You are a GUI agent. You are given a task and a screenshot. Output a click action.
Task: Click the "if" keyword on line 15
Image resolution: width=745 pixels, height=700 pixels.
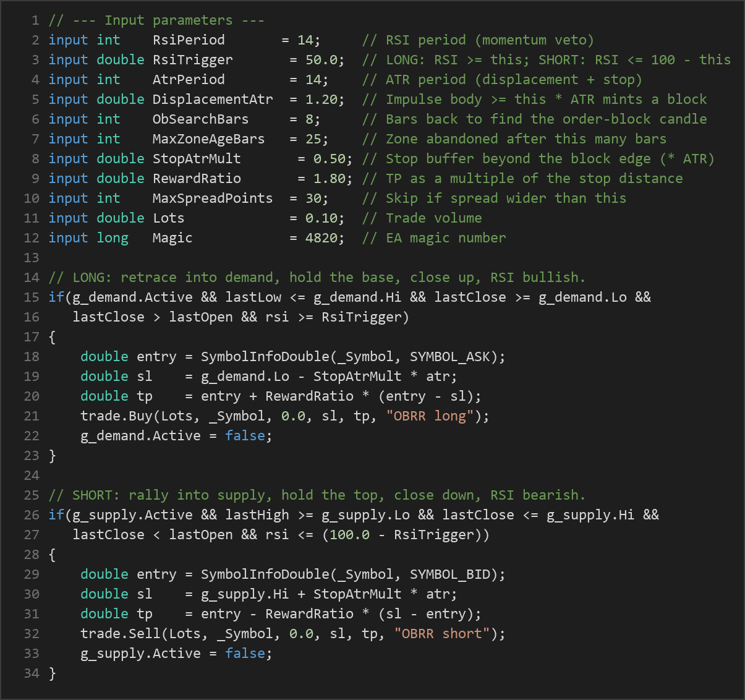[56, 297]
